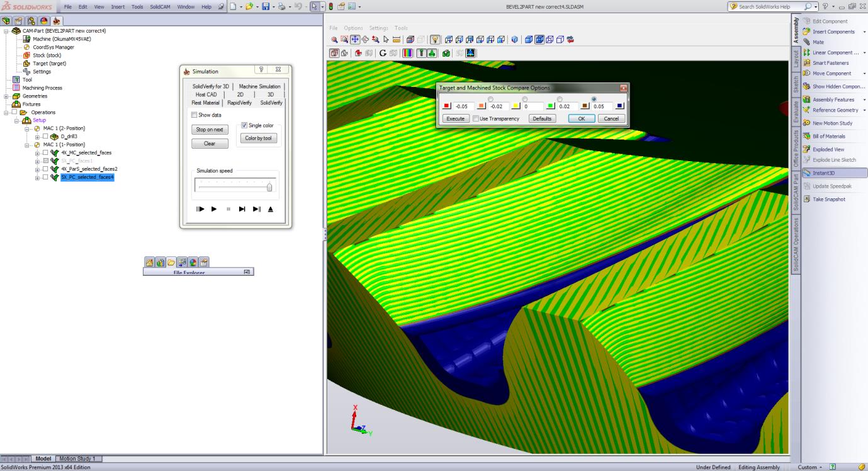868x471 pixels.
Task: Open the Insert Components dropdown arrow
Action: click(x=864, y=32)
